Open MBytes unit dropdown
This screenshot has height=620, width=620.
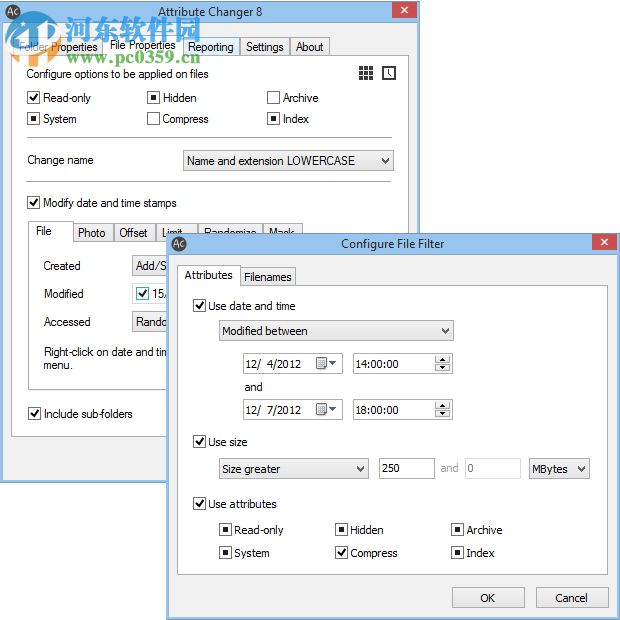coord(559,469)
